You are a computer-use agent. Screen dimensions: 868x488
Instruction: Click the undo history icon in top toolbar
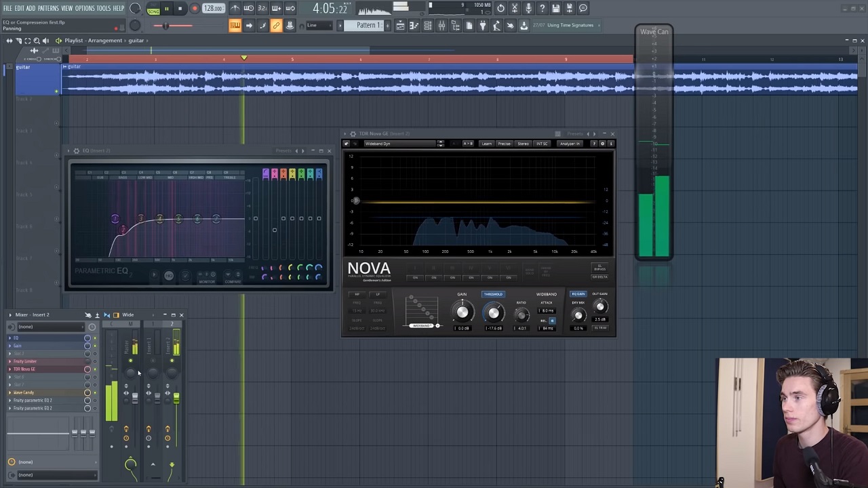500,8
